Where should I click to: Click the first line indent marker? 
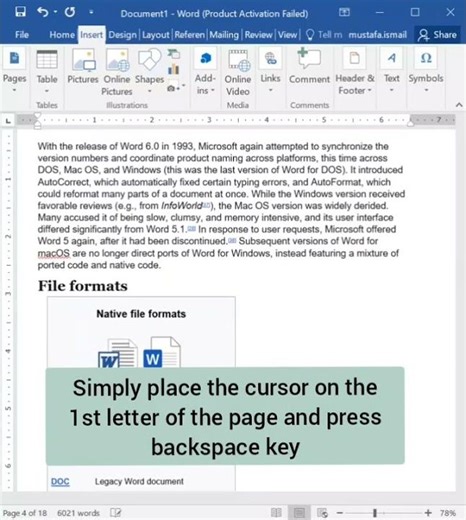[x=37, y=116]
